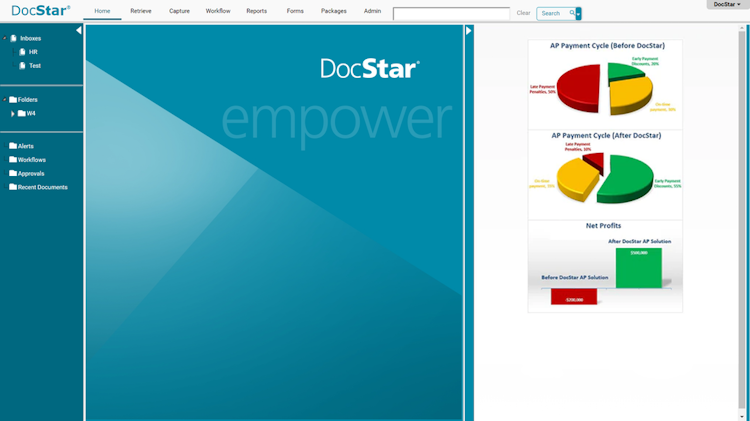Click the HR inbox document icon
Viewport: 750px width, 421px height.
pyautogui.click(x=22, y=52)
